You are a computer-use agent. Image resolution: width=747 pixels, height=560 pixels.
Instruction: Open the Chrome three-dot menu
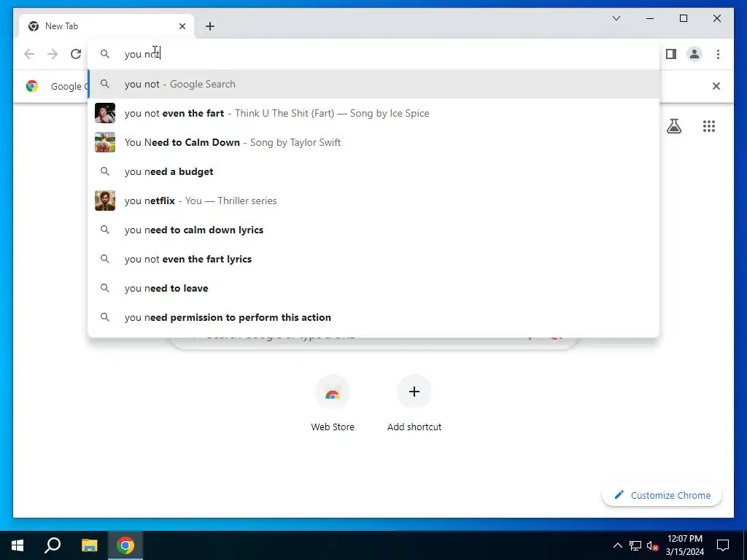click(x=718, y=54)
